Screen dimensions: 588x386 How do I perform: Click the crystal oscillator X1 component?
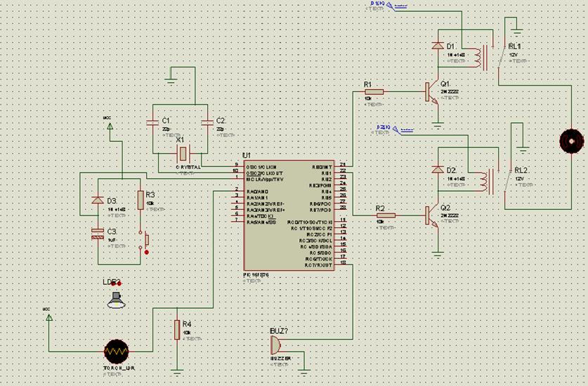[x=183, y=153]
